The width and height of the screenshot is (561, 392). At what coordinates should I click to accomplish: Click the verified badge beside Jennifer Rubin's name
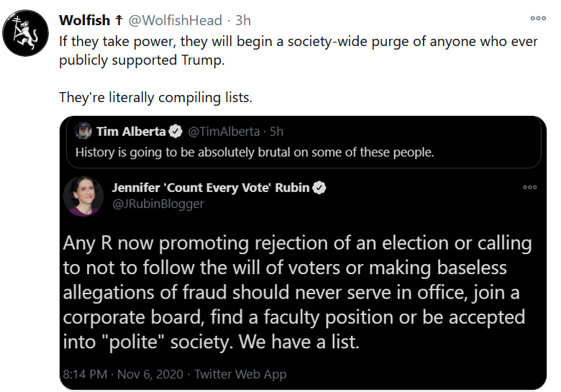pyautogui.click(x=319, y=188)
